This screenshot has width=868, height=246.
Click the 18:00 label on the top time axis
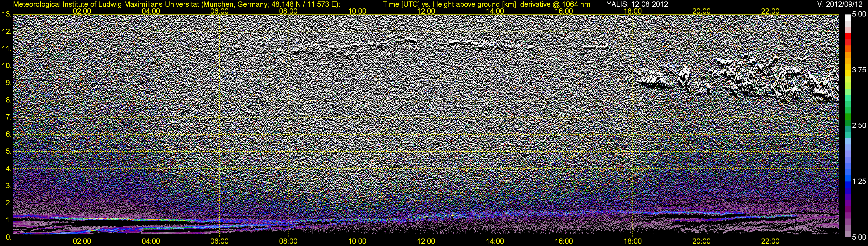632,11
